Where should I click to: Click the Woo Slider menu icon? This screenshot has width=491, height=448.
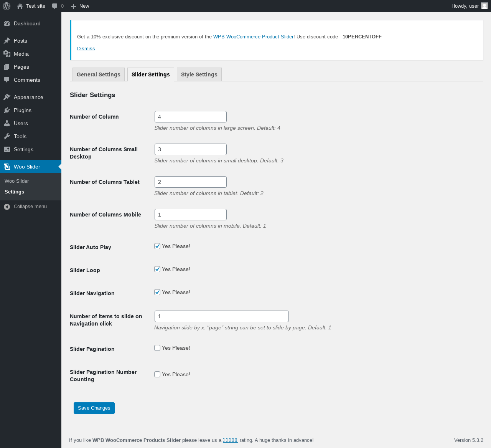point(7,167)
